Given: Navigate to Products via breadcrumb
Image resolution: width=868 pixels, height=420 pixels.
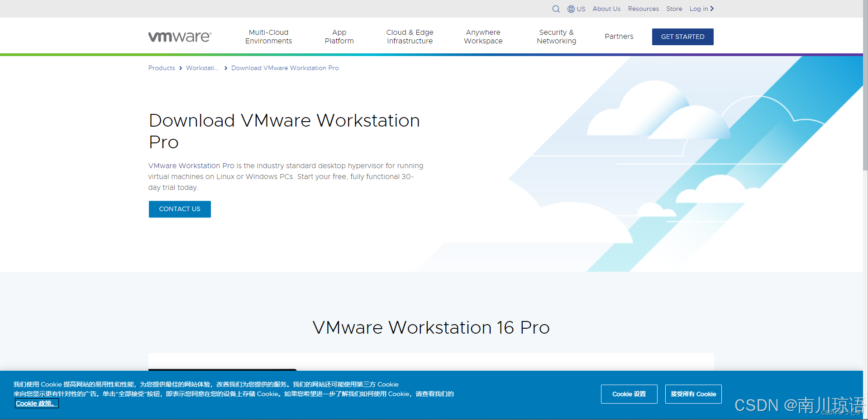Looking at the screenshot, I should pos(161,68).
